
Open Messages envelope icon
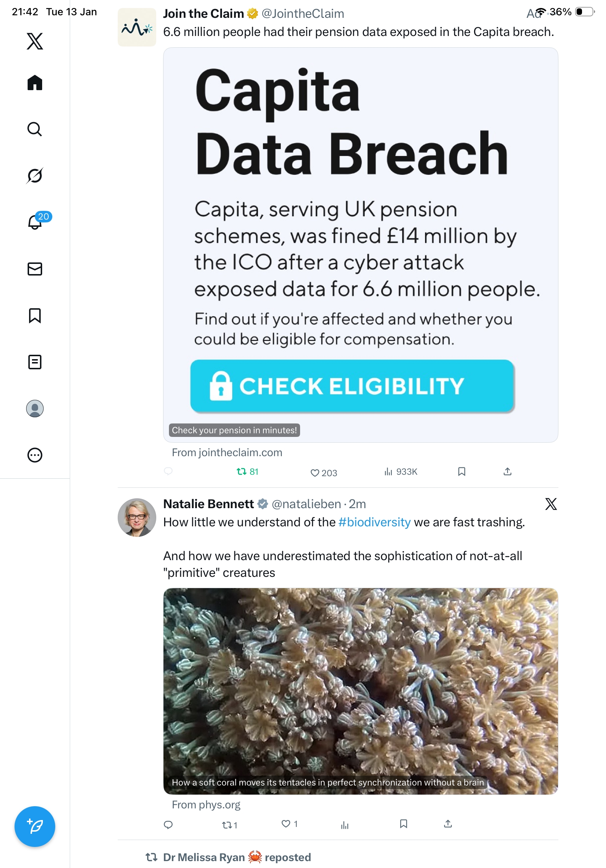pyautogui.click(x=35, y=269)
